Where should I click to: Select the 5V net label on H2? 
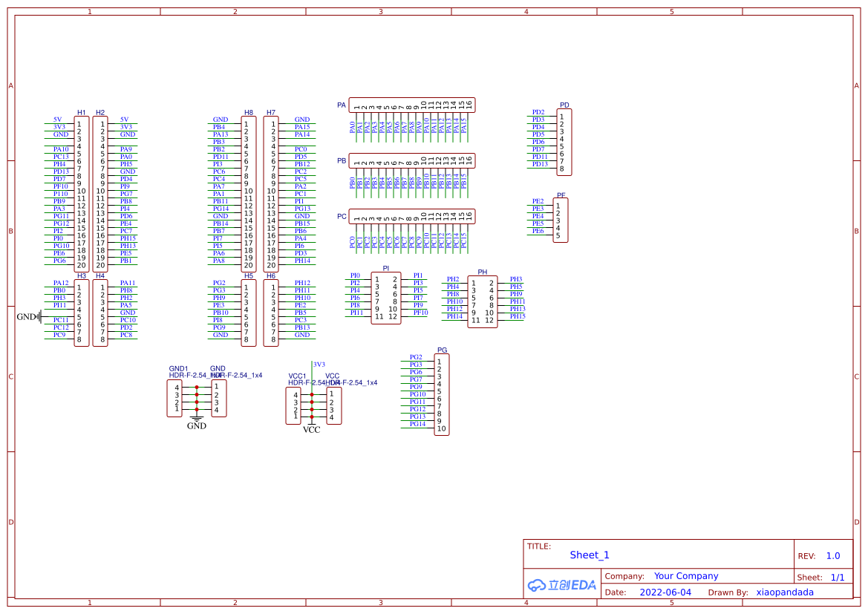pos(125,120)
